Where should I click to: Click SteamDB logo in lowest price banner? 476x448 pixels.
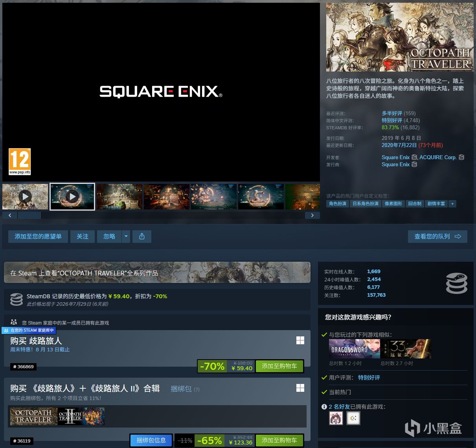[x=17, y=299]
